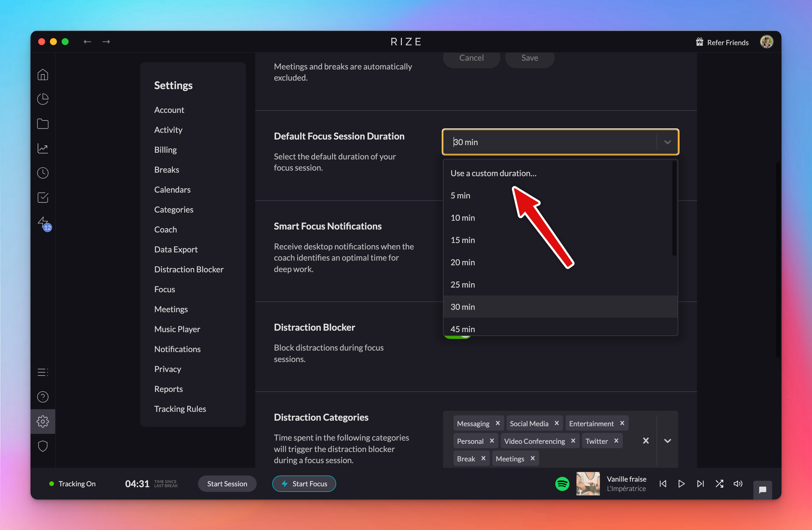Select 25 min duration
The height and width of the screenshot is (530, 812).
(x=560, y=284)
